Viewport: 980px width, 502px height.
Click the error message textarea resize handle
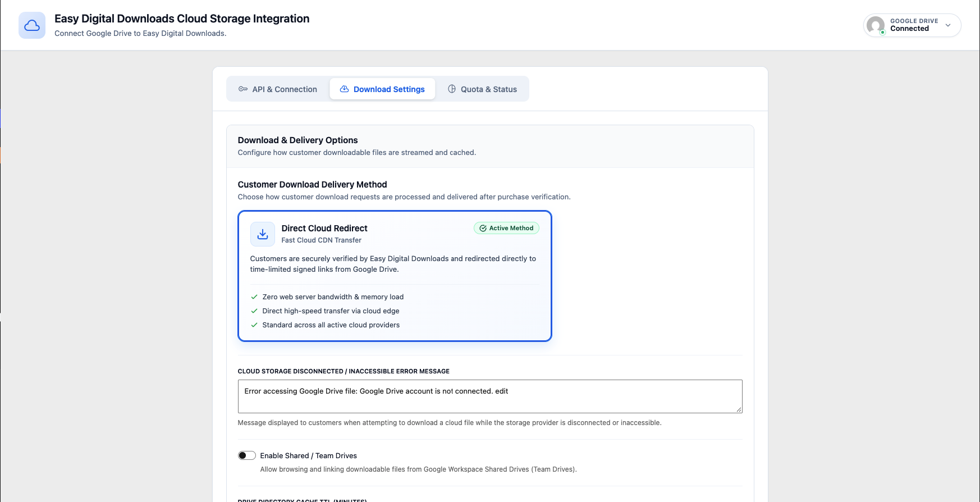point(739,410)
